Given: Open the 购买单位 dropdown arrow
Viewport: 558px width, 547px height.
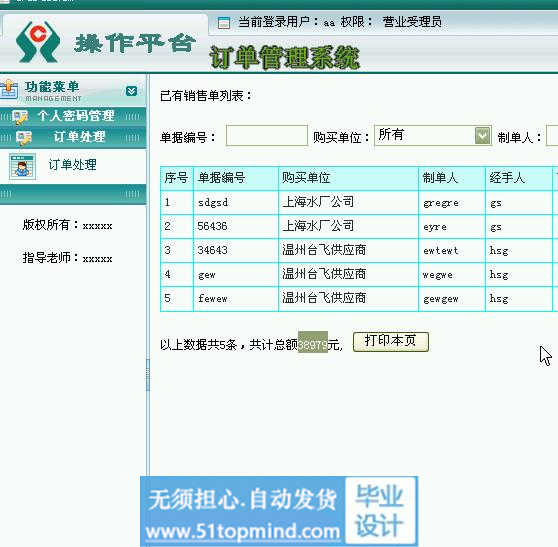Looking at the screenshot, I should 482,136.
